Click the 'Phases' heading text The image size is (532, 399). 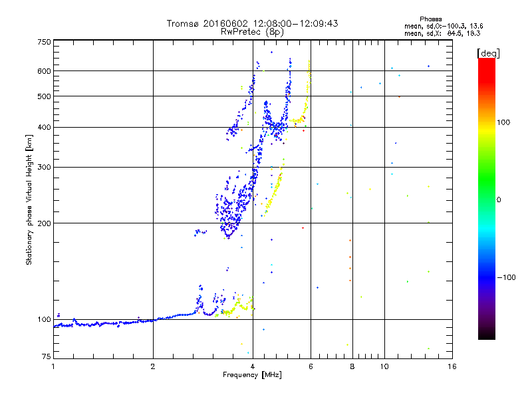[430, 19]
